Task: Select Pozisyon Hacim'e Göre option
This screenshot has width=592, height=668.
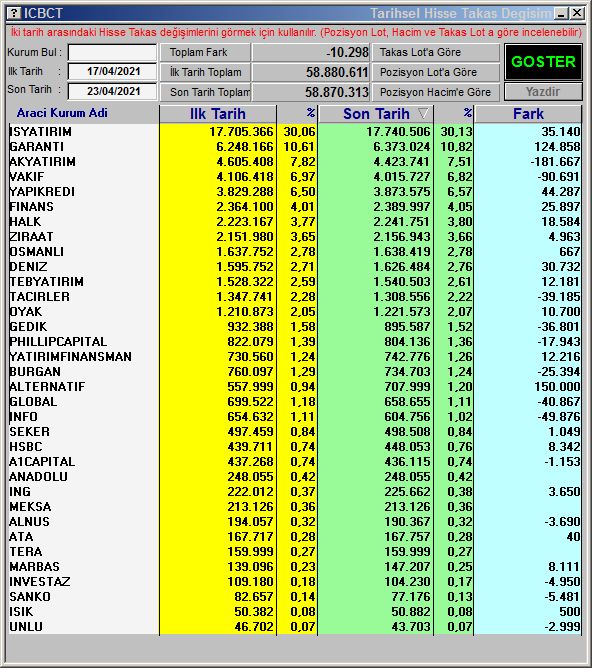Action: (436, 92)
